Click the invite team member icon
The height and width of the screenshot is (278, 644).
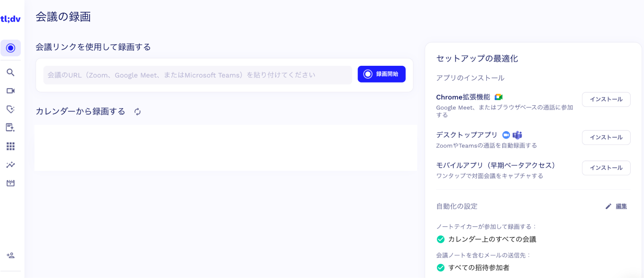tap(11, 255)
